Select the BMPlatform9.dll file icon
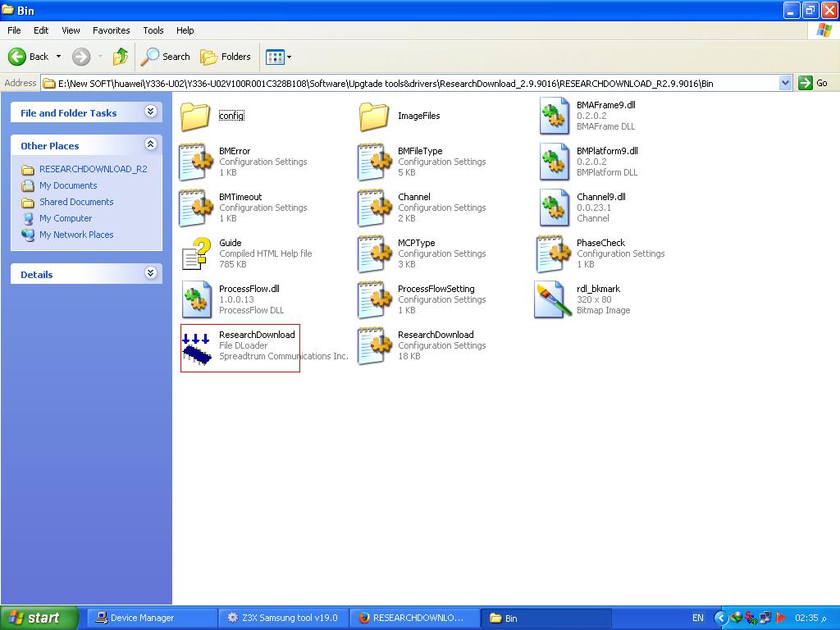This screenshot has width=840, height=630. pos(554,162)
